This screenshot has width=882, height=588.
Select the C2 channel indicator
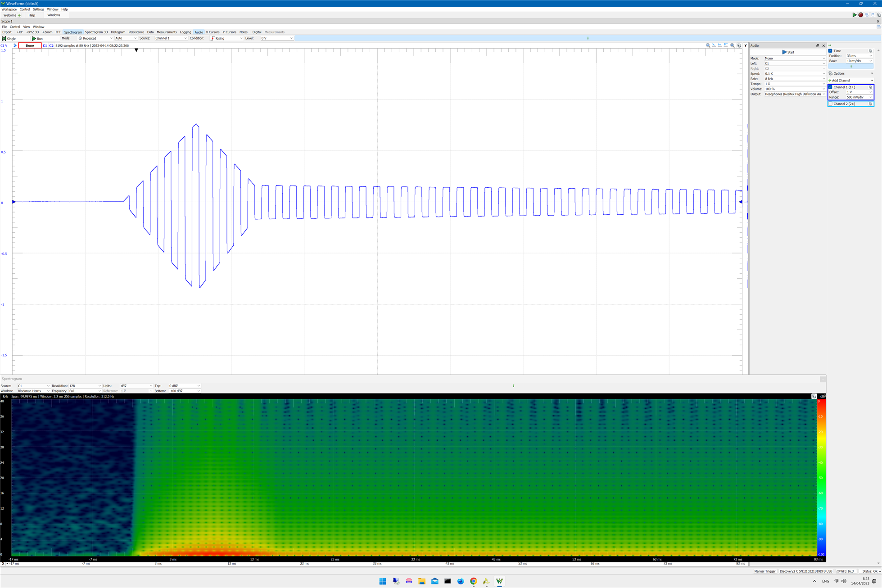coord(51,45)
